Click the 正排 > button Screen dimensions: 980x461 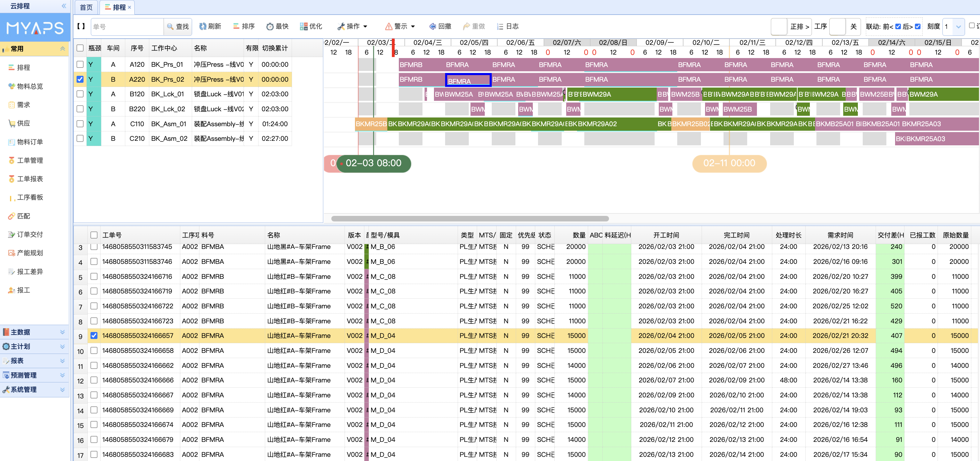pyautogui.click(x=799, y=27)
